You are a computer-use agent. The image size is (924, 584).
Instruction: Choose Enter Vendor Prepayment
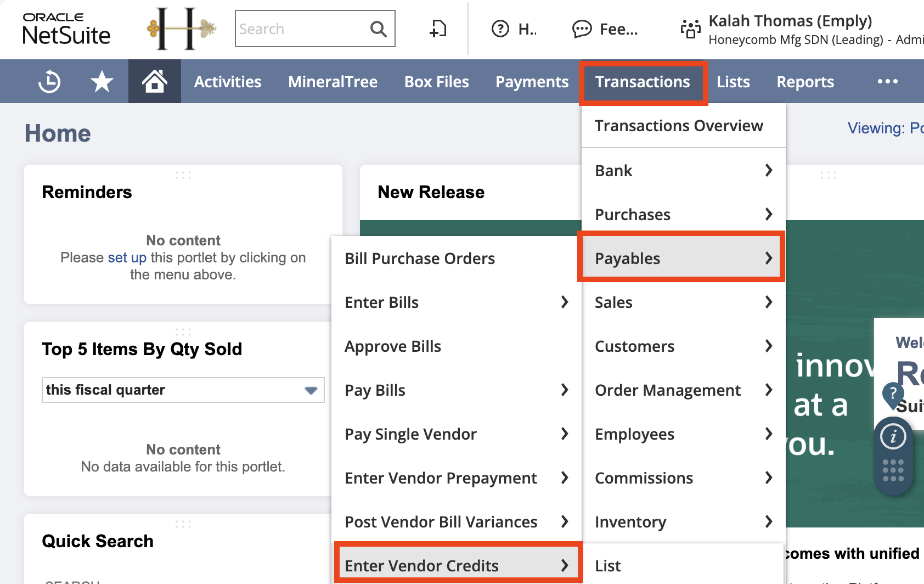tap(457, 478)
